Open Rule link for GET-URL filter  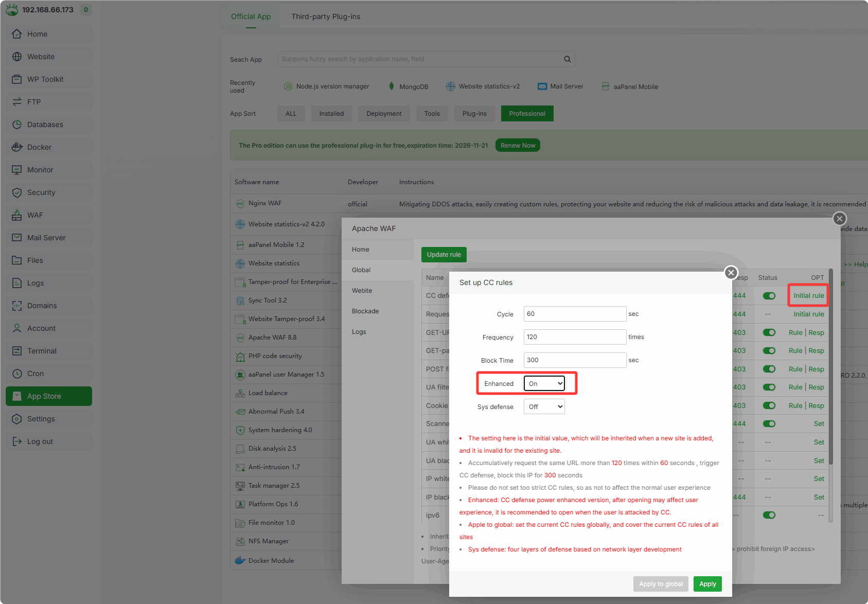(795, 332)
